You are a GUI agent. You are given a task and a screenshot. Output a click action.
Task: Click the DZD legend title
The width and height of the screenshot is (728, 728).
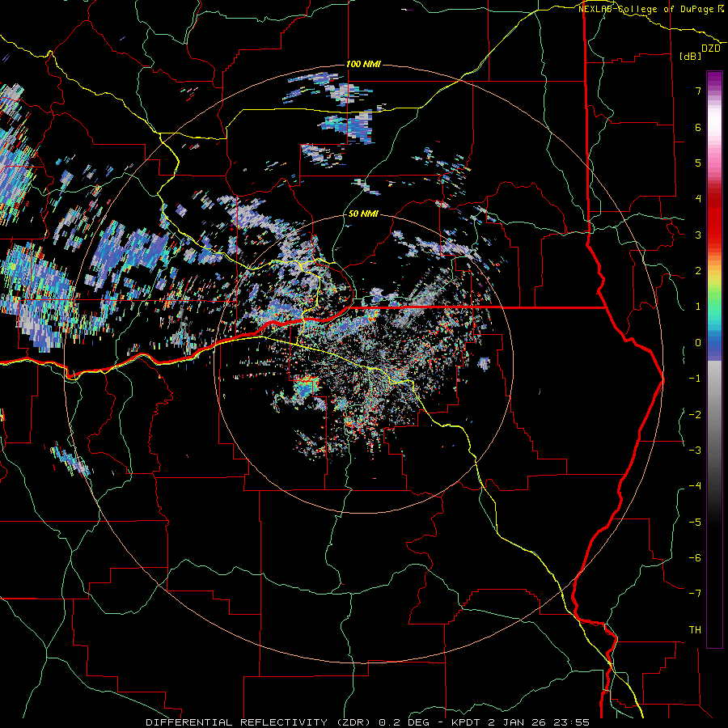point(711,49)
